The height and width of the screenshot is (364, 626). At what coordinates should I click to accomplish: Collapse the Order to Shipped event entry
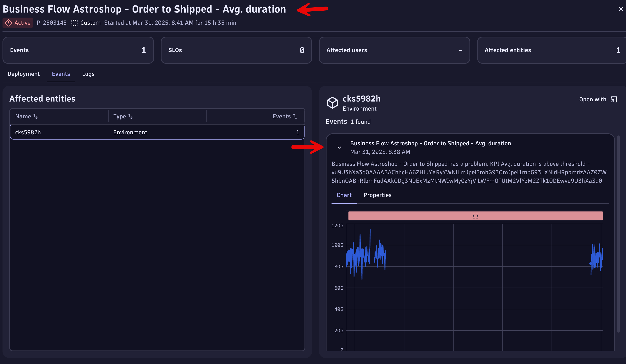tap(339, 148)
